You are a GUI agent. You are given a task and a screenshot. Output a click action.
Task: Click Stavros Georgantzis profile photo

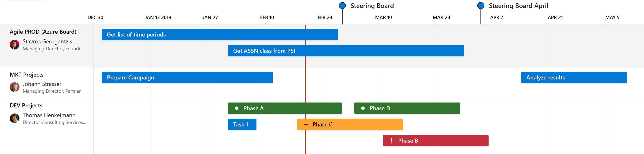click(x=14, y=45)
